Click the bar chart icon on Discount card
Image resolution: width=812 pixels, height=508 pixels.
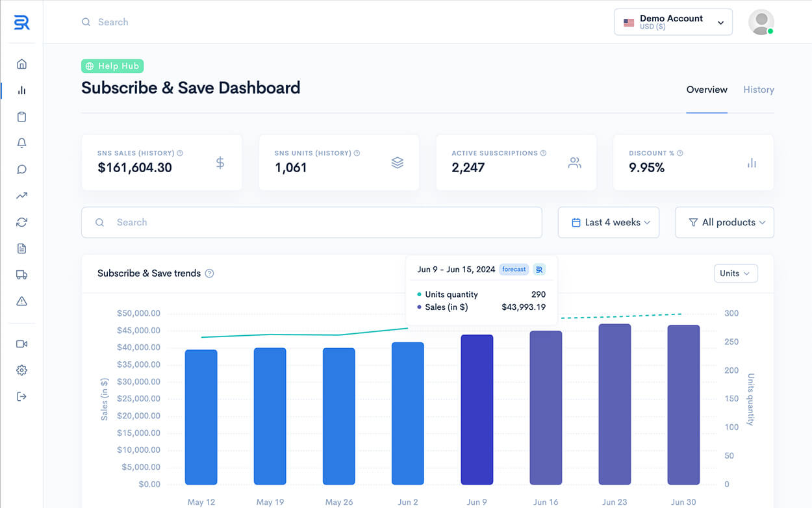[752, 163]
